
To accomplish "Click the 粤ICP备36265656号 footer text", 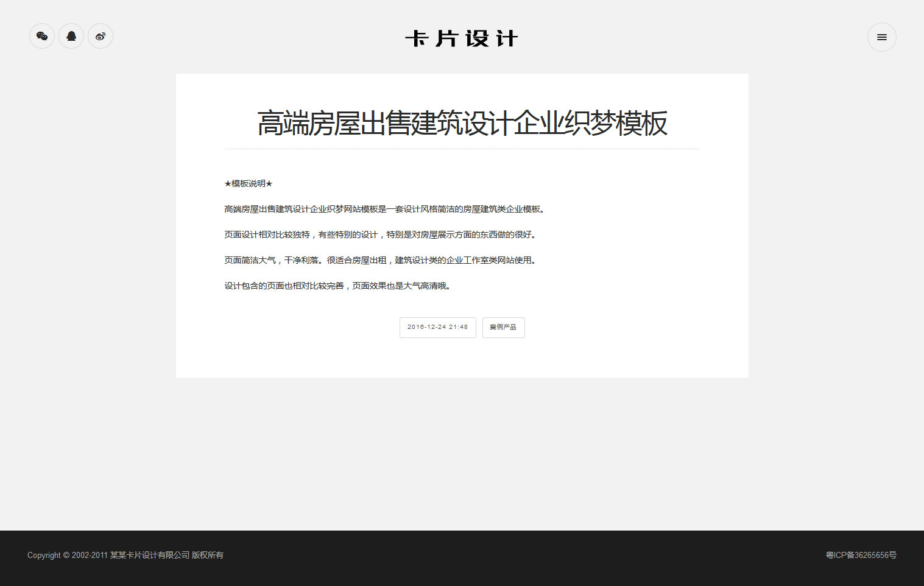I will (861, 555).
